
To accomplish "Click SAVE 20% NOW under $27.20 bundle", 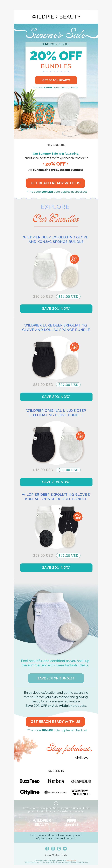I will point(56,397).
